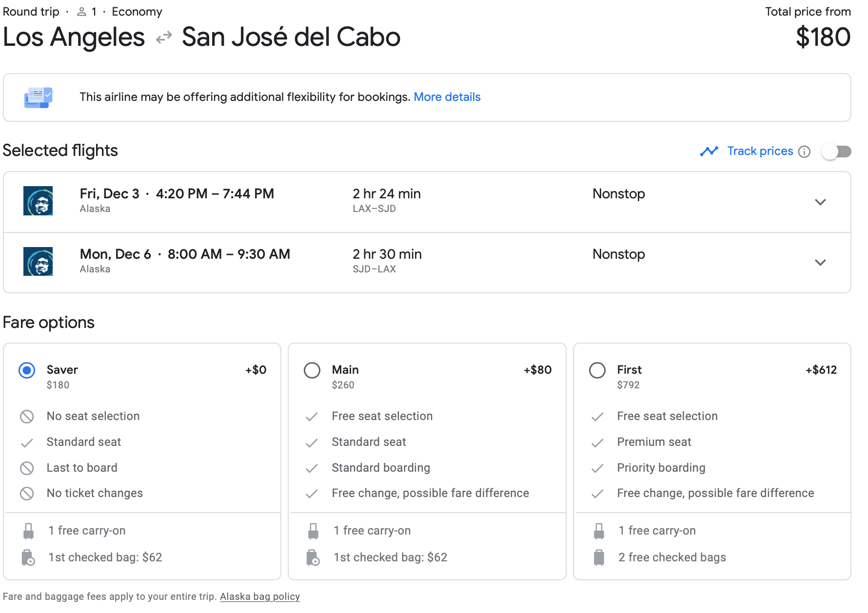Open the Alaska bag policy link

coord(259,596)
